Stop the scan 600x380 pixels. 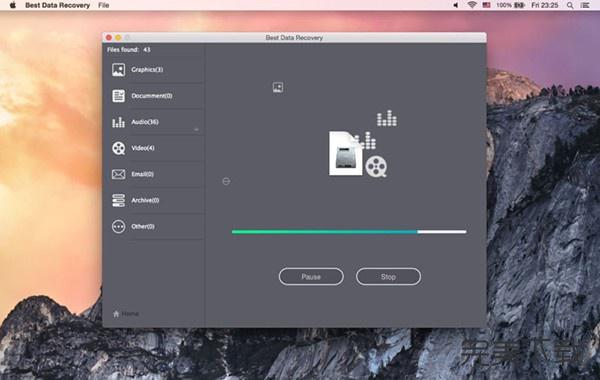pyautogui.click(x=388, y=276)
